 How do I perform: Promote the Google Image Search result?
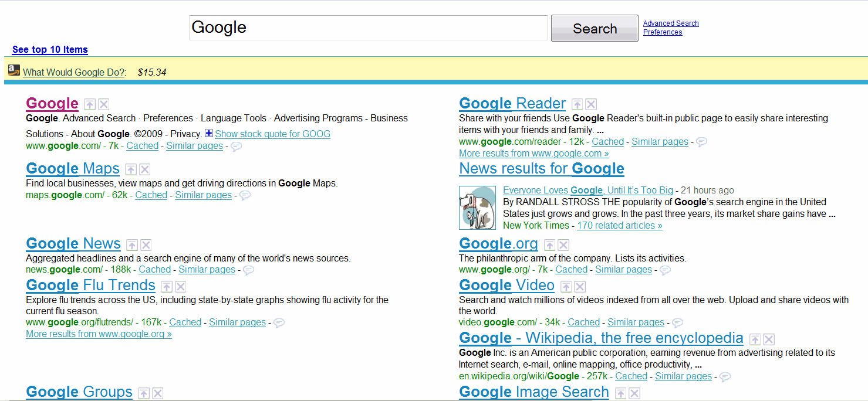tap(620, 393)
